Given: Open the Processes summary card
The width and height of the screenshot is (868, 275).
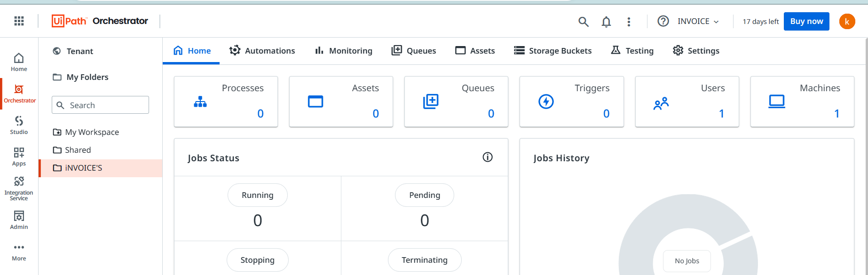Looking at the screenshot, I should pyautogui.click(x=226, y=102).
